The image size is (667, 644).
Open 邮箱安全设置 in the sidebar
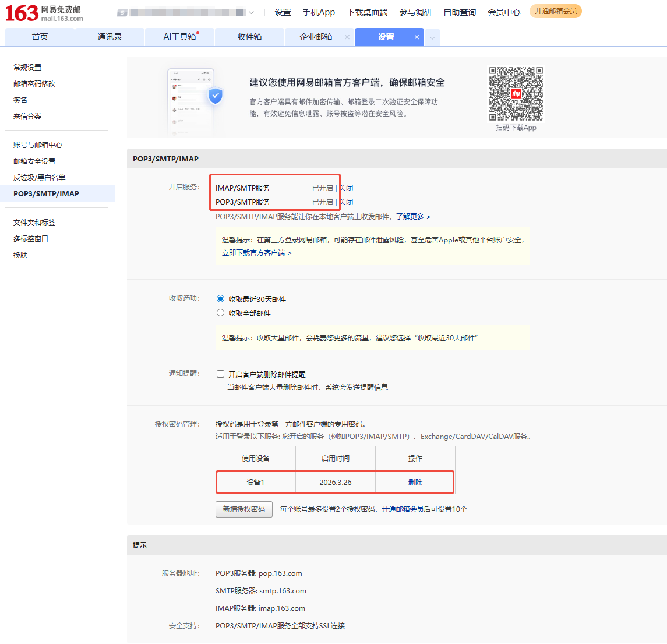pyautogui.click(x=34, y=161)
